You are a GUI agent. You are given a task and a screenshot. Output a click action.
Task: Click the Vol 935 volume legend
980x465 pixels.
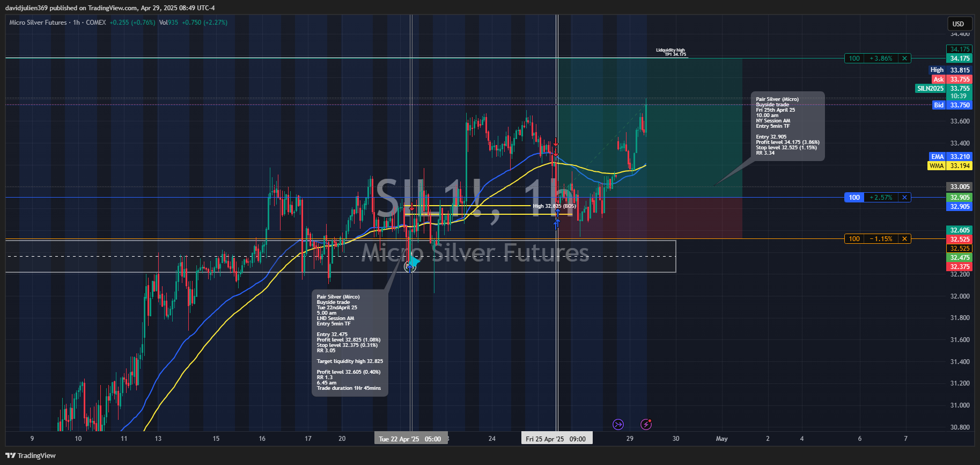(x=168, y=23)
